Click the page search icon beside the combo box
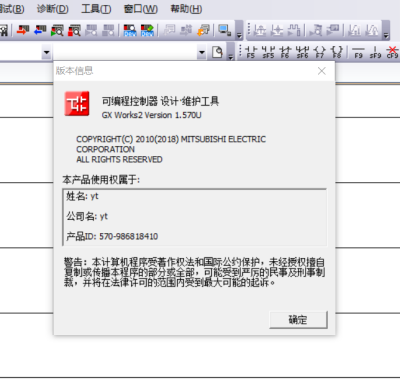The width and height of the screenshot is (400, 381). point(217,52)
